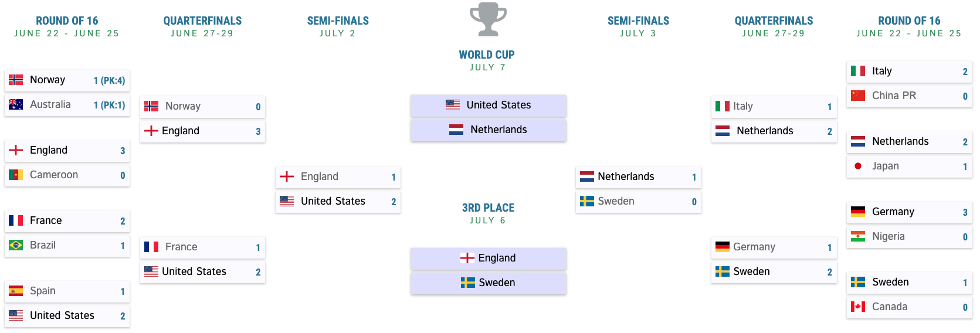Click Norway penalty score 1 (PK:4)
Viewport: 980px width, 333px height.
click(109, 80)
